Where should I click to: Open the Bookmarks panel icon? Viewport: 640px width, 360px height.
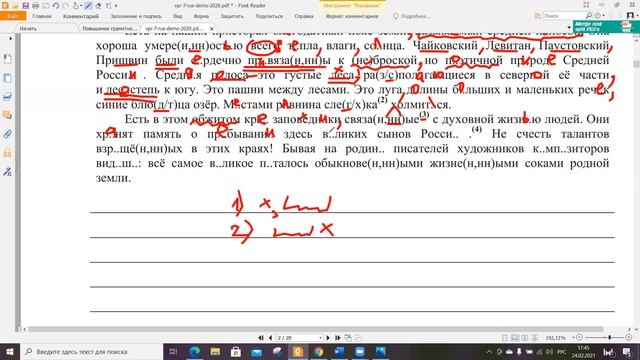pyautogui.click(x=7, y=58)
